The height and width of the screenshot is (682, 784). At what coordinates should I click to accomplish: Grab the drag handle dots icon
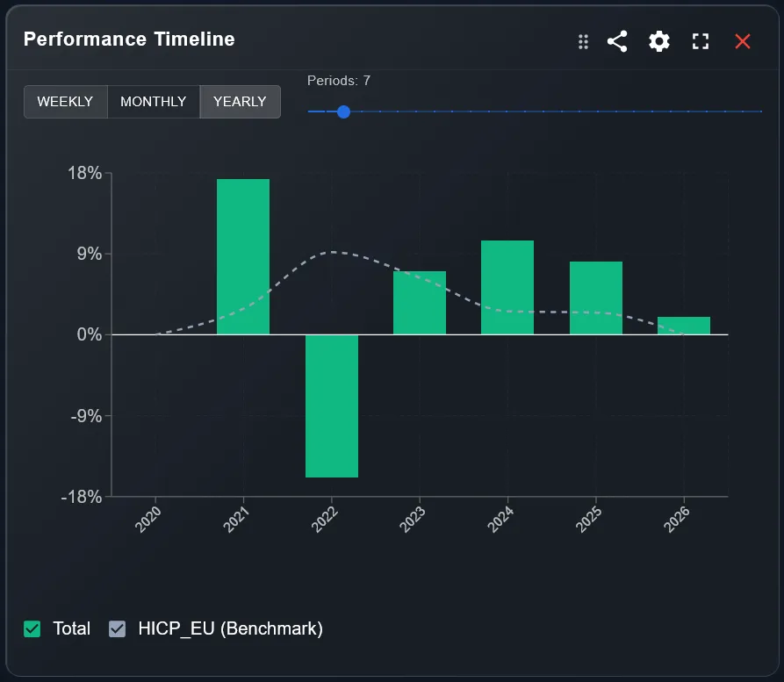582,40
